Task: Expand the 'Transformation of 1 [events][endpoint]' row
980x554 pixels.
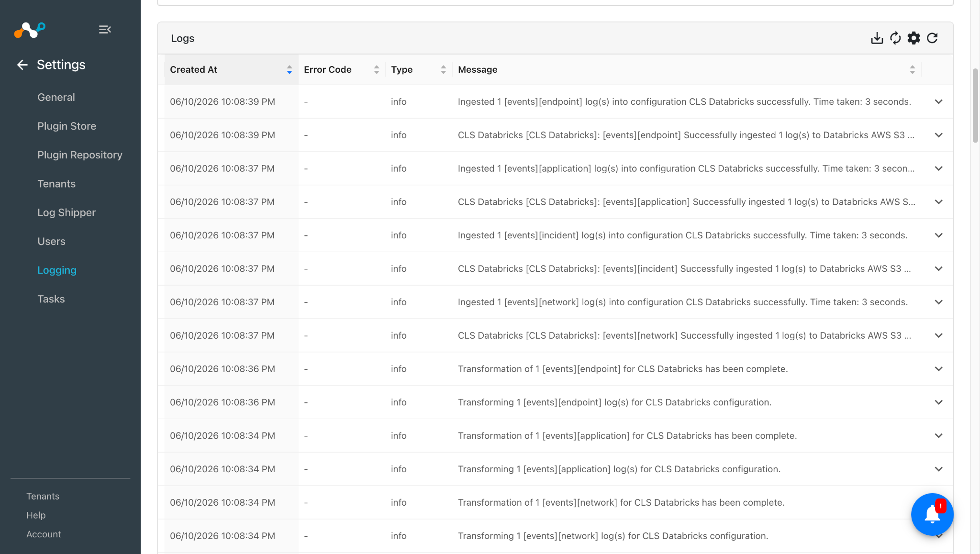Action: 938,369
